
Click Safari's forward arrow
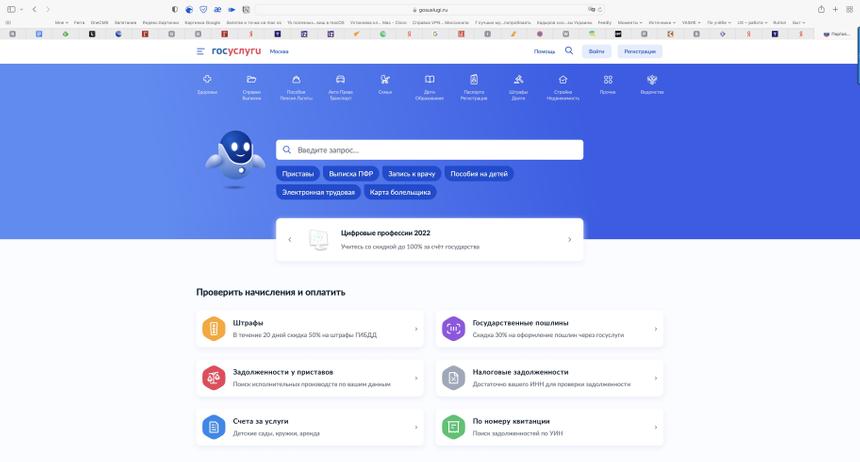(48, 9)
